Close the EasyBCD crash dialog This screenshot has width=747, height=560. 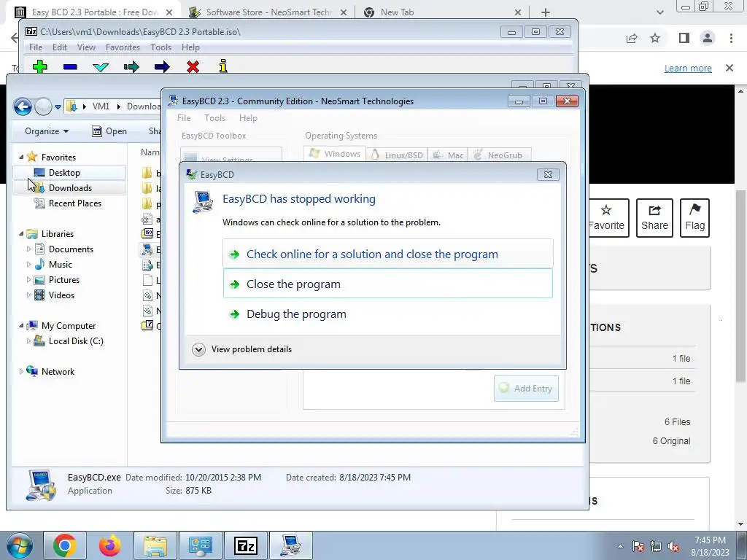548,175
